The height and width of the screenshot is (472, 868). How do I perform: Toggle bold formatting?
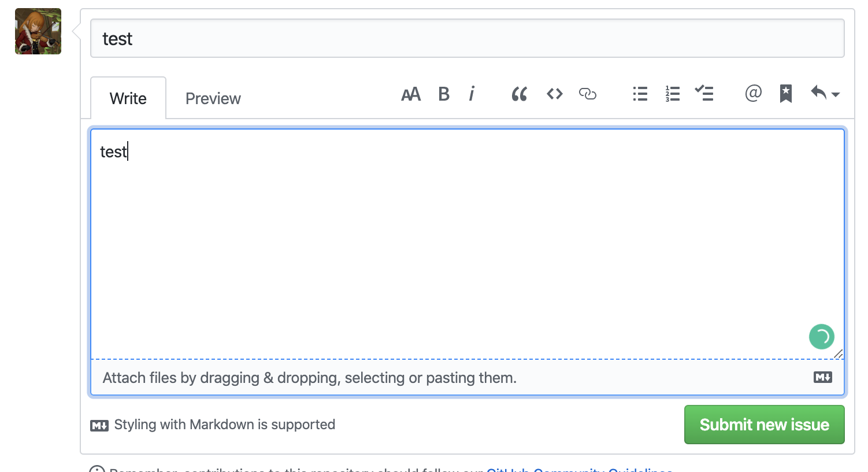(x=444, y=94)
